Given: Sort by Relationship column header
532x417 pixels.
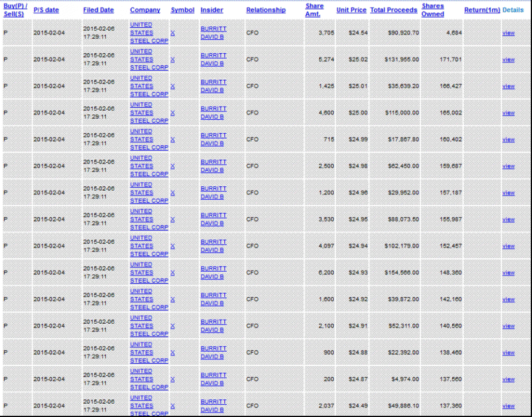Looking at the screenshot, I should (x=266, y=10).
